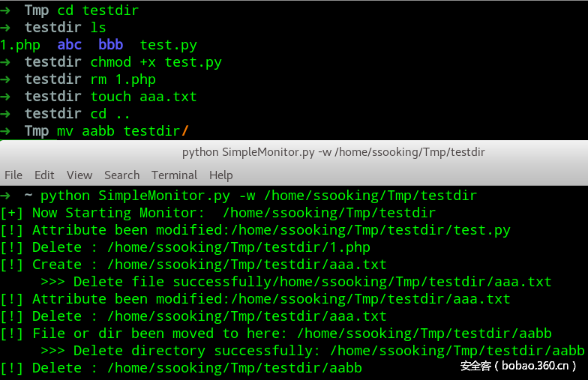Click the 'touch aaa.txt' command line
The width and height of the screenshot is (588, 380).
click(143, 97)
